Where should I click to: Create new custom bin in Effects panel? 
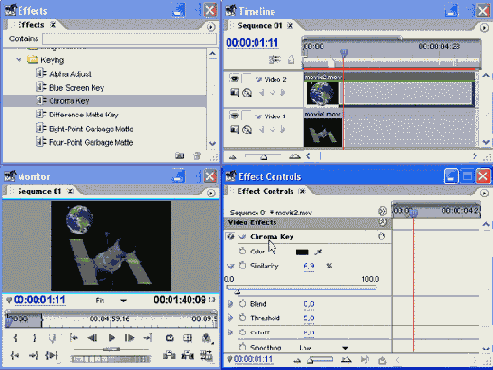[x=180, y=156]
